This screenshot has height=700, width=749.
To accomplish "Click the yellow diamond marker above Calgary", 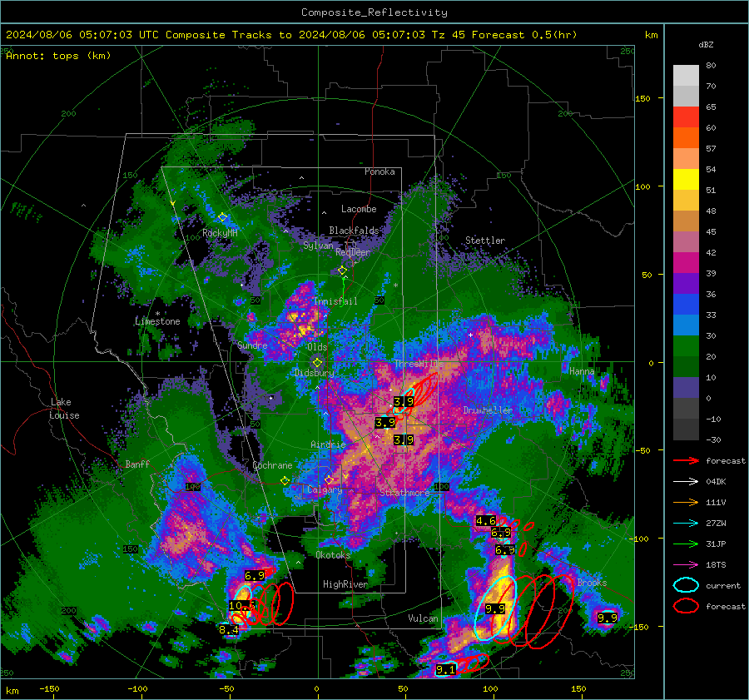I will click(x=329, y=479).
